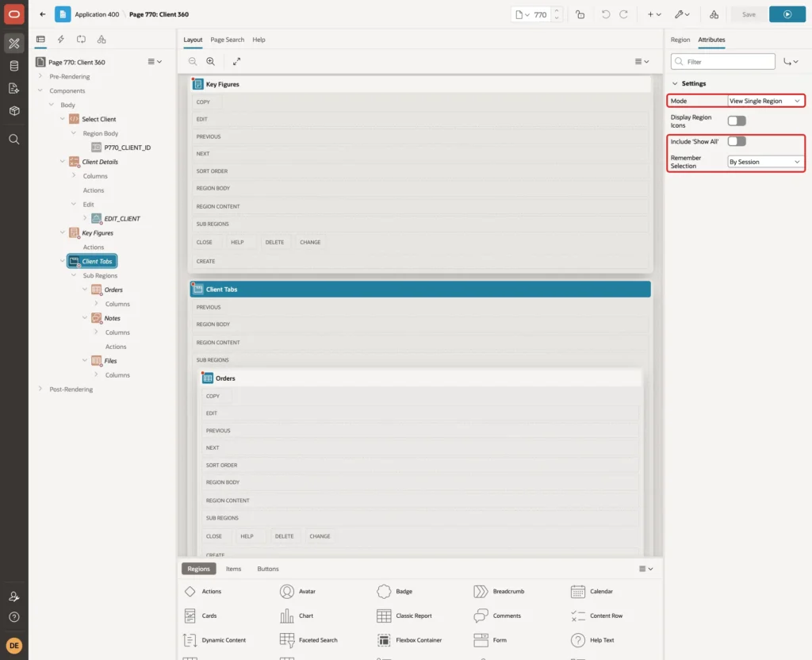This screenshot has width=812, height=660.
Task: Open Team Development sidebar icon
Action: 14,88
